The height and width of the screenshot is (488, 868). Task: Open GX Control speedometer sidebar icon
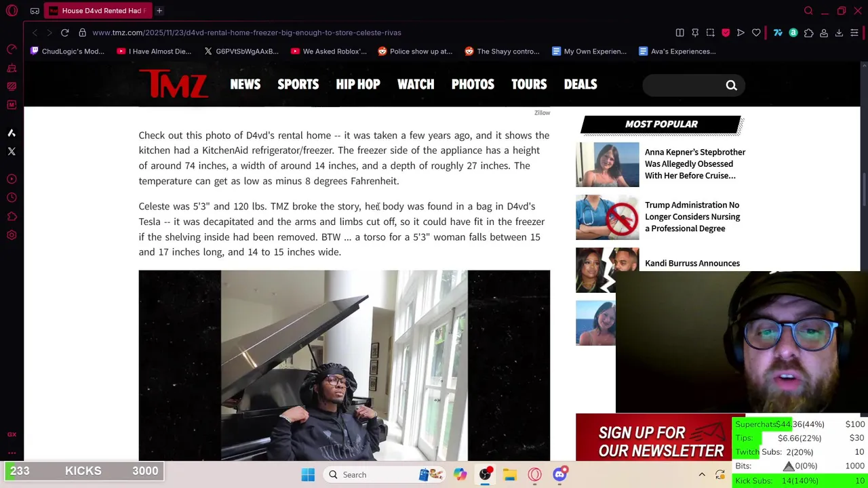click(x=12, y=49)
